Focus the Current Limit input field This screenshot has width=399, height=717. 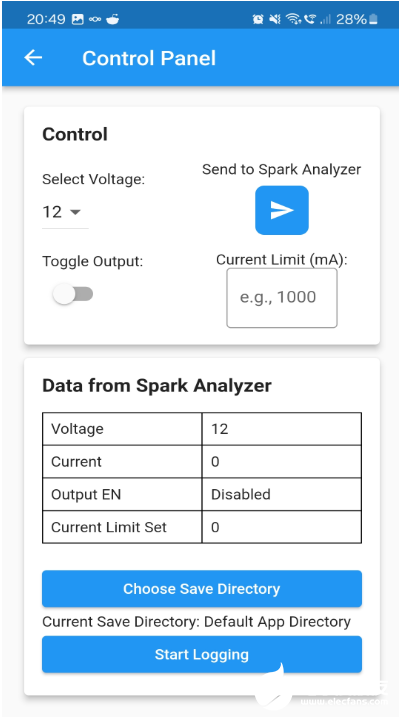pos(282,298)
